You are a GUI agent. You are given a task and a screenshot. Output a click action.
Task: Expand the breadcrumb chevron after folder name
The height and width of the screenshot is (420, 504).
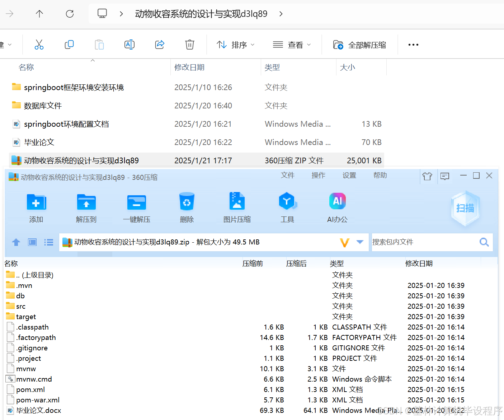[x=281, y=14]
